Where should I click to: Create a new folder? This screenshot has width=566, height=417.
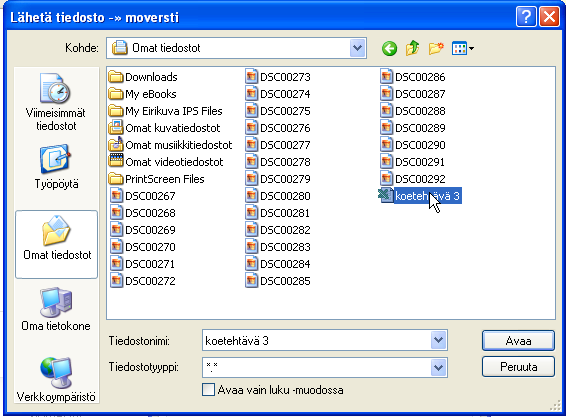(x=436, y=48)
